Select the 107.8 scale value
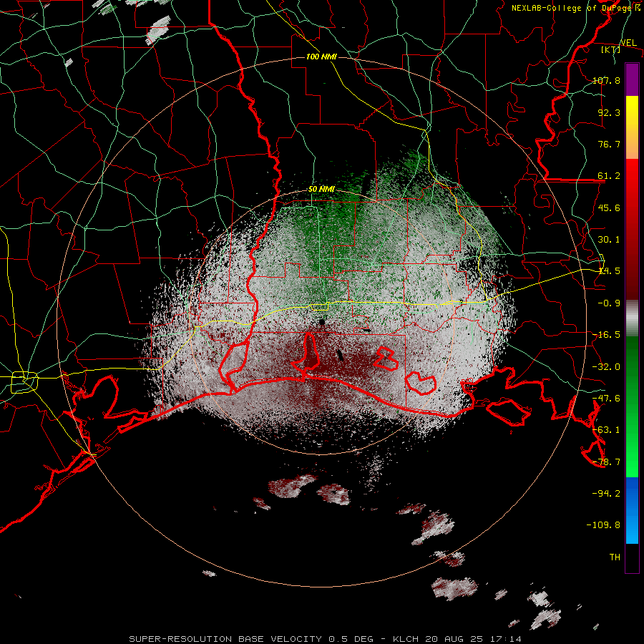The width and height of the screenshot is (644, 644). pyautogui.click(x=606, y=80)
